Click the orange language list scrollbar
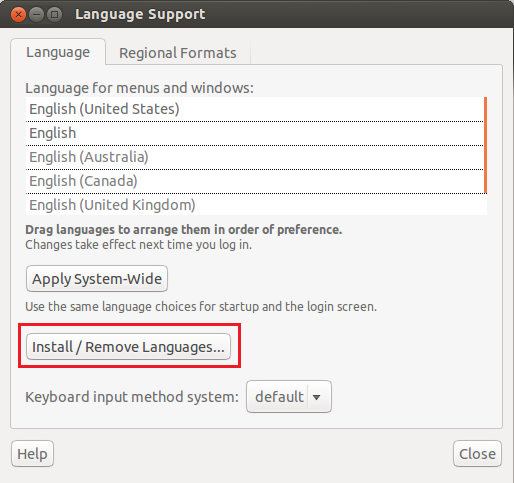The width and height of the screenshot is (514, 483). click(486, 145)
